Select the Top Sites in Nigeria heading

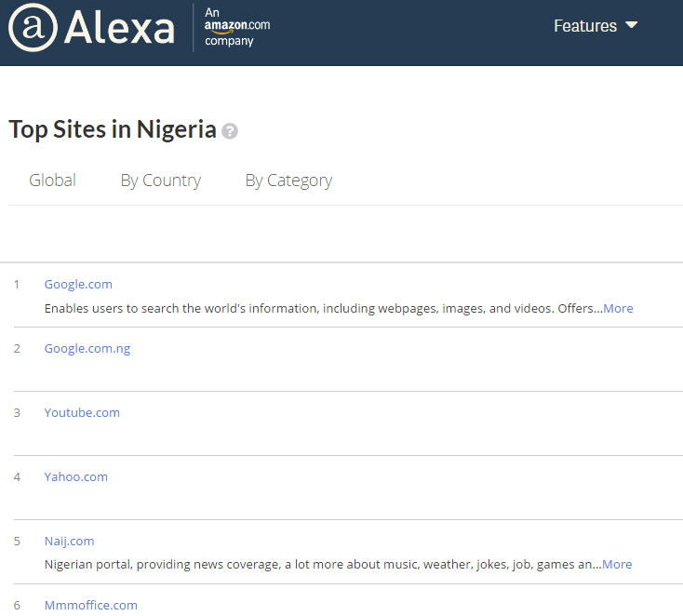click(x=113, y=129)
